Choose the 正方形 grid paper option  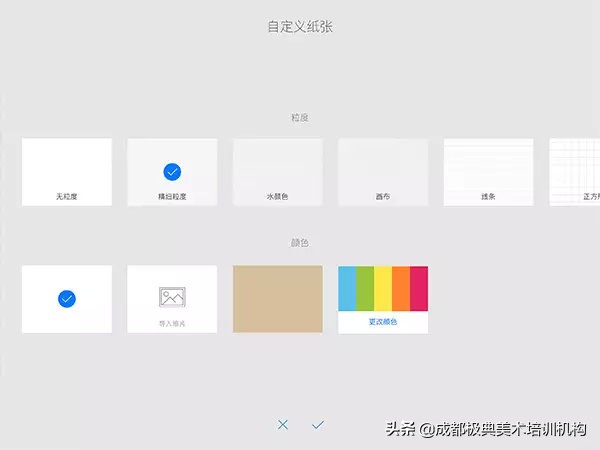point(575,172)
